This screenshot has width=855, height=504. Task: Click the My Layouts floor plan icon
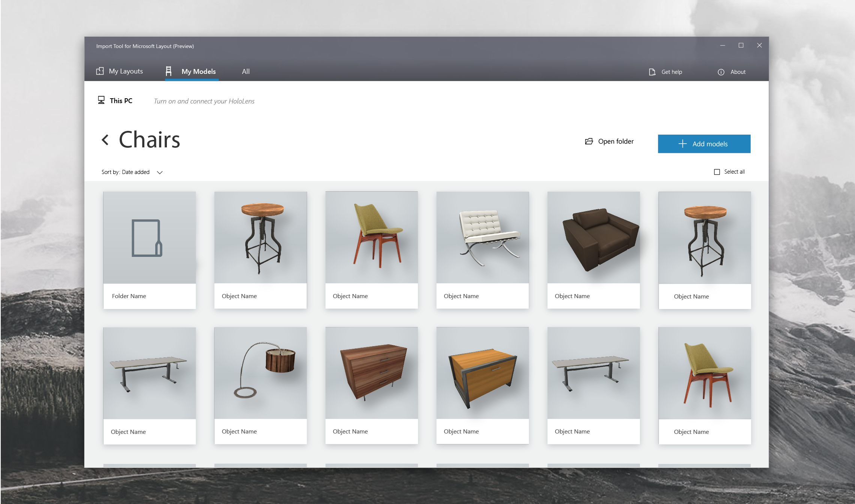100,71
